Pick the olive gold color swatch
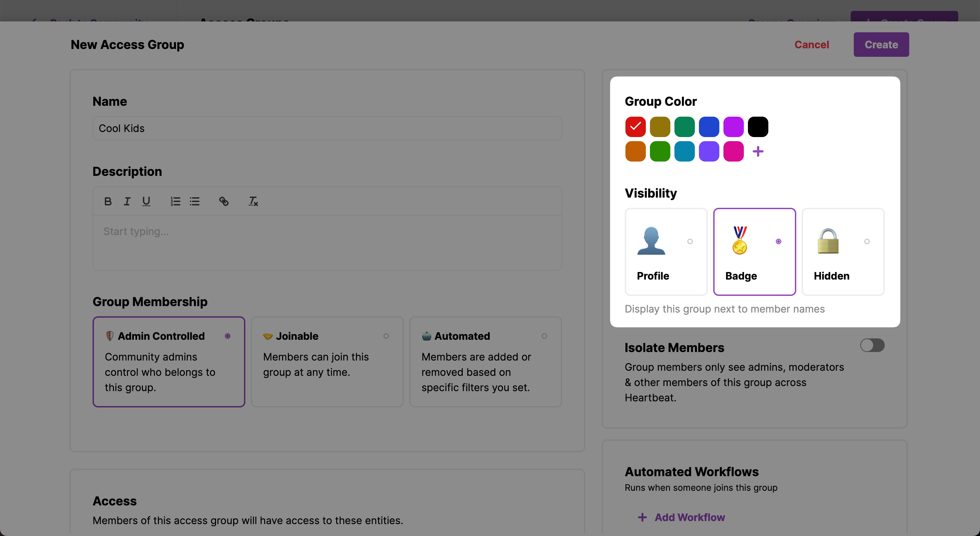Screen dimensions: 980x536 coord(660,127)
